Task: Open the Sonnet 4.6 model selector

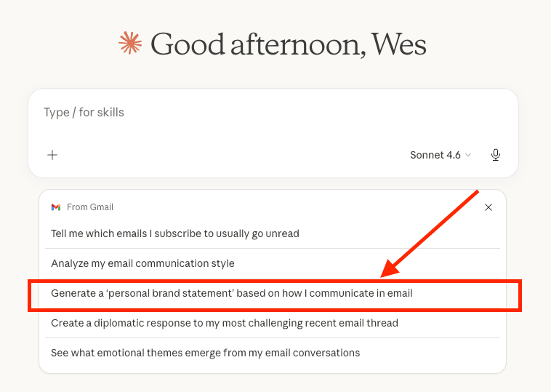Action: tap(441, 155)
